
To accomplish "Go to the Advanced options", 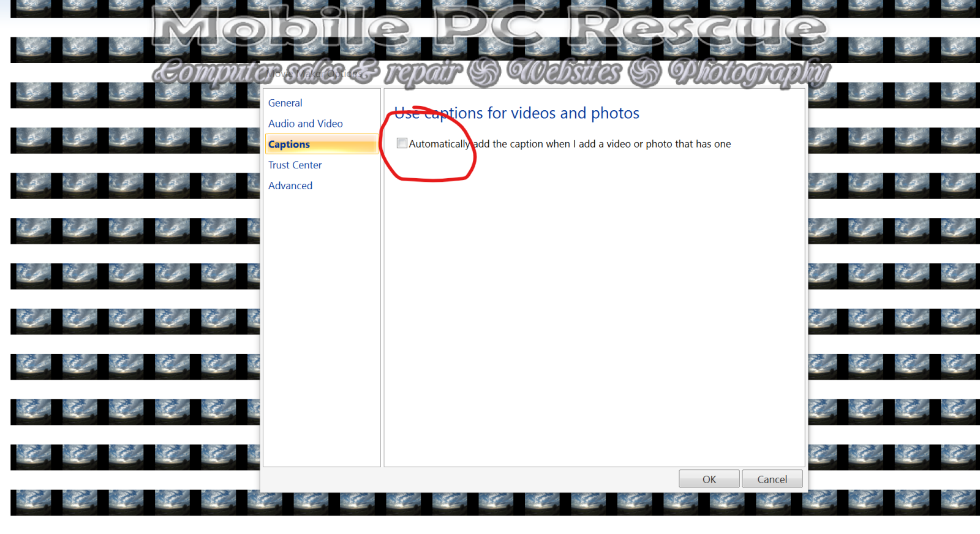I will [290, 186].
